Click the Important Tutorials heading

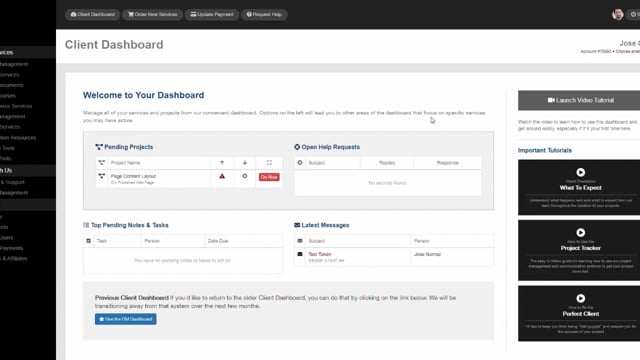[545, 150]
